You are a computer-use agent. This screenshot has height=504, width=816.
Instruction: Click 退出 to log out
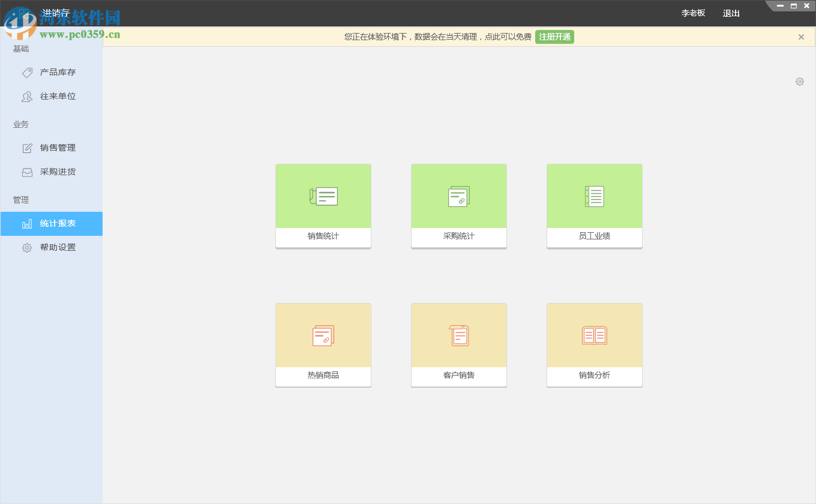click(x=731, y=13)
